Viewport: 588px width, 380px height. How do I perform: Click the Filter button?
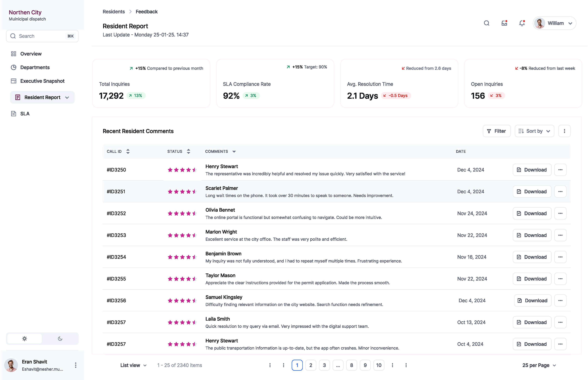pos(496,131)
